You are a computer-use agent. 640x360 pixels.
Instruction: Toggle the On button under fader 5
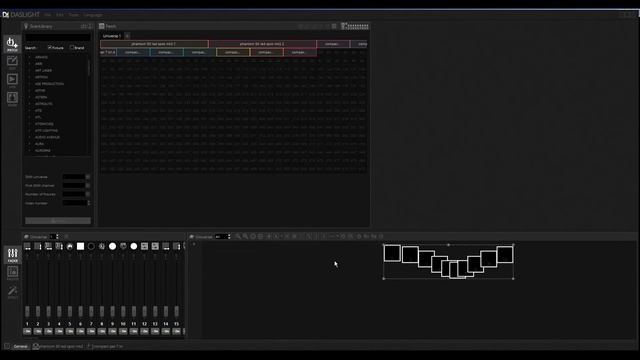pos(70,331)
